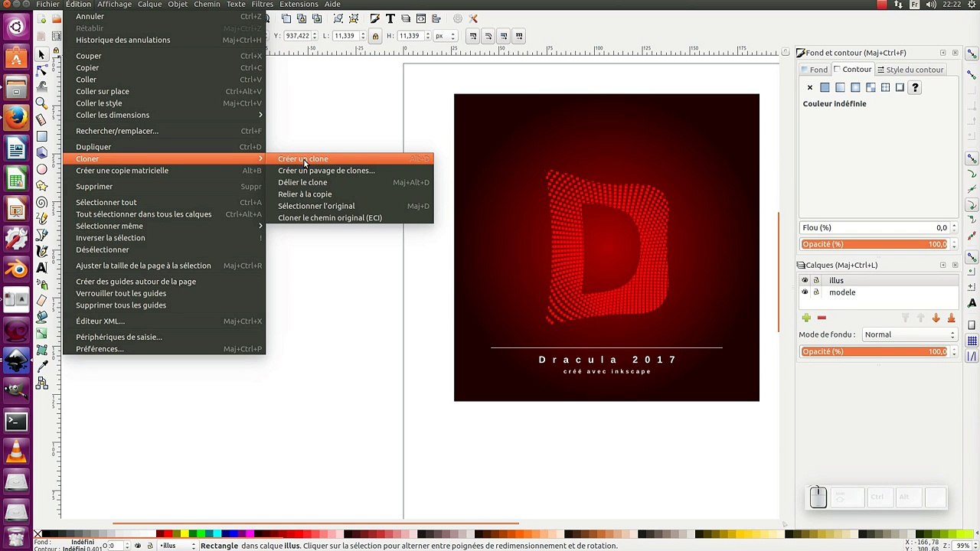Toggle scale stroke width with object

point(473,36)
